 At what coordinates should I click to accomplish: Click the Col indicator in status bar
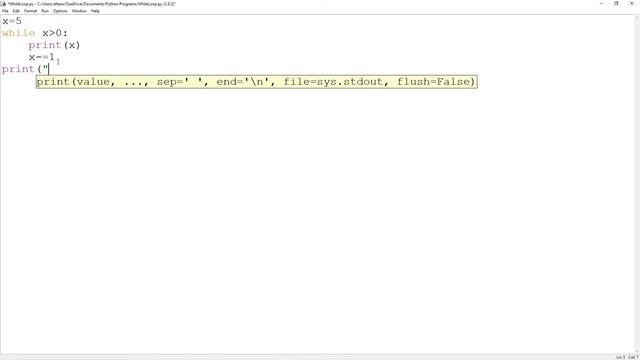point(633,357)
